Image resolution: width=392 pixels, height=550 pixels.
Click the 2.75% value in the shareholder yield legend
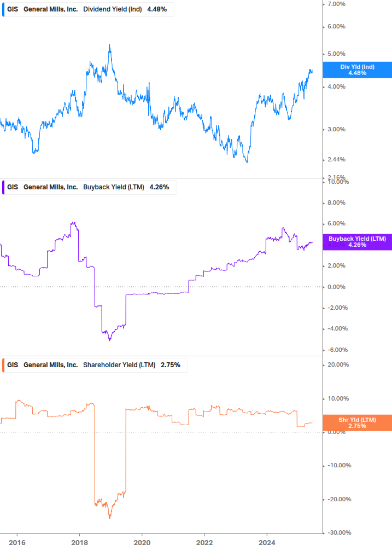coord(171,365)
